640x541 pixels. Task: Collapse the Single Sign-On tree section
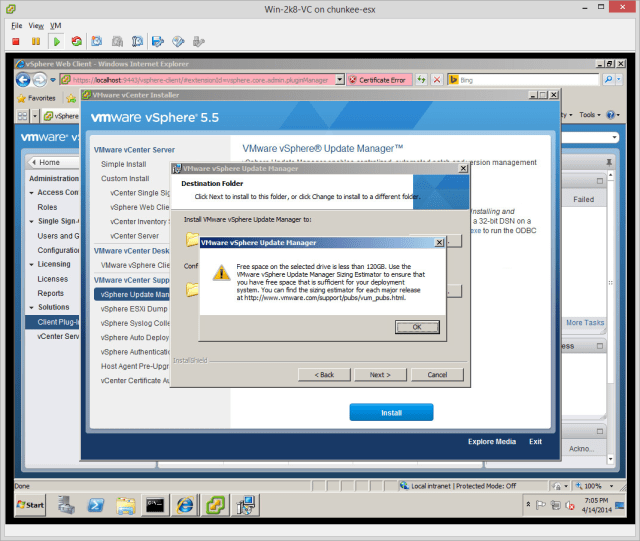[x=31, y=221]
